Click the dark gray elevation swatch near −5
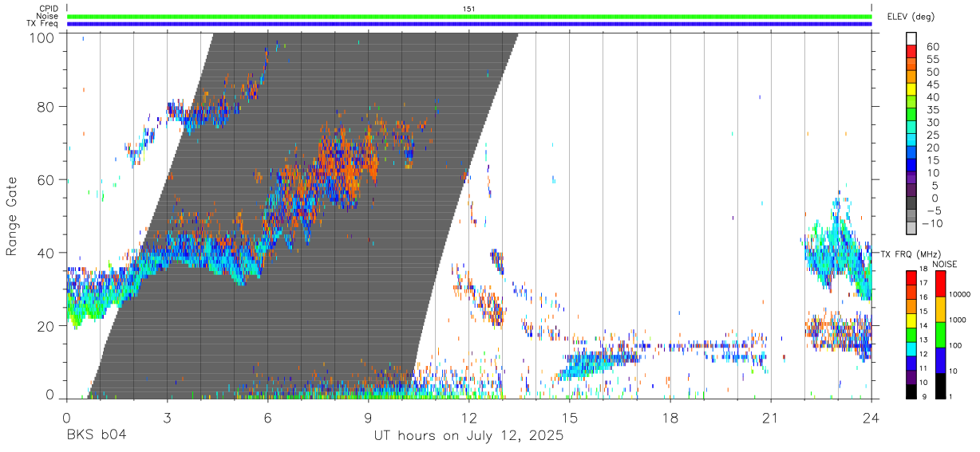The width and height of the screenshot is (980, 452). click(911, 202)
